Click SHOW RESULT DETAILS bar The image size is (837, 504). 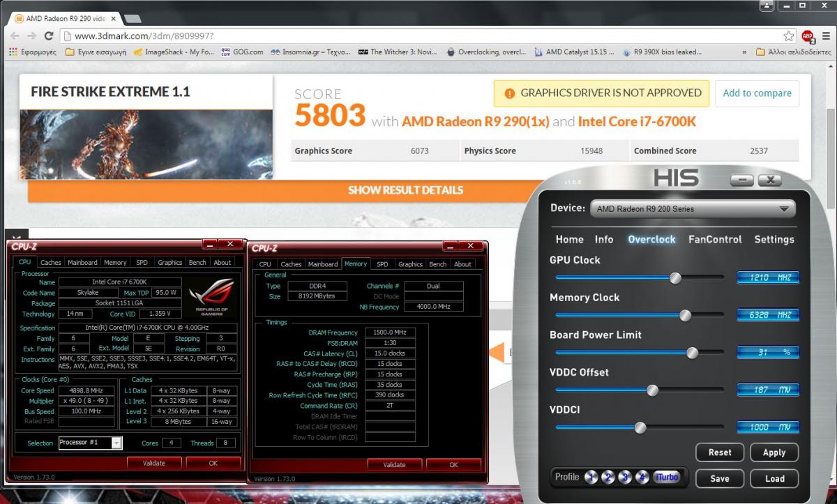406,190
